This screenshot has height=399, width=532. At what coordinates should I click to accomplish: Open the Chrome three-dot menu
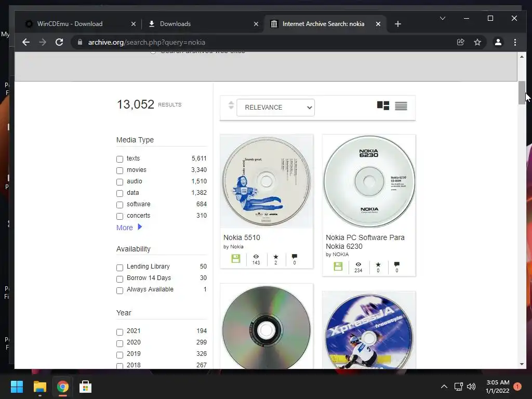click(515, 42)
